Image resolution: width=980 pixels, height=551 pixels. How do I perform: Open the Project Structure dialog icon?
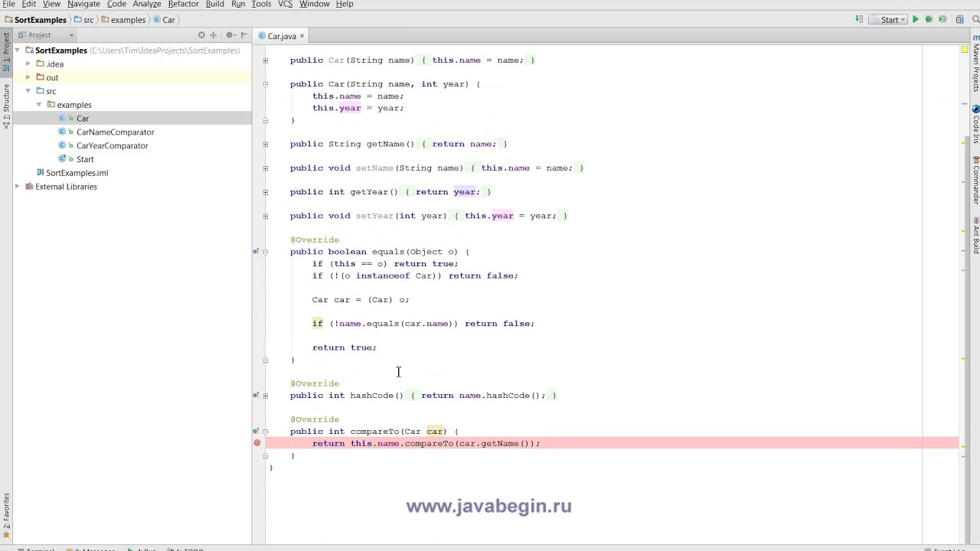click(959, 20)
